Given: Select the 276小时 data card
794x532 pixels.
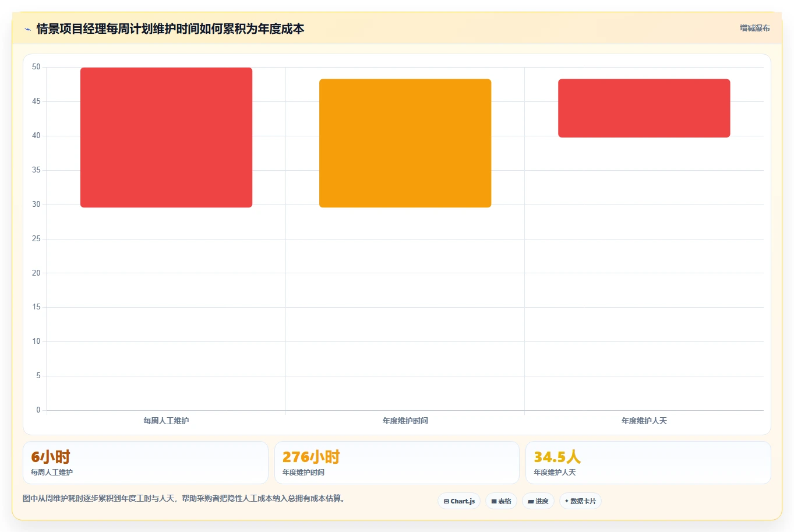Looking at the screenshot, I should pos(397,463).
